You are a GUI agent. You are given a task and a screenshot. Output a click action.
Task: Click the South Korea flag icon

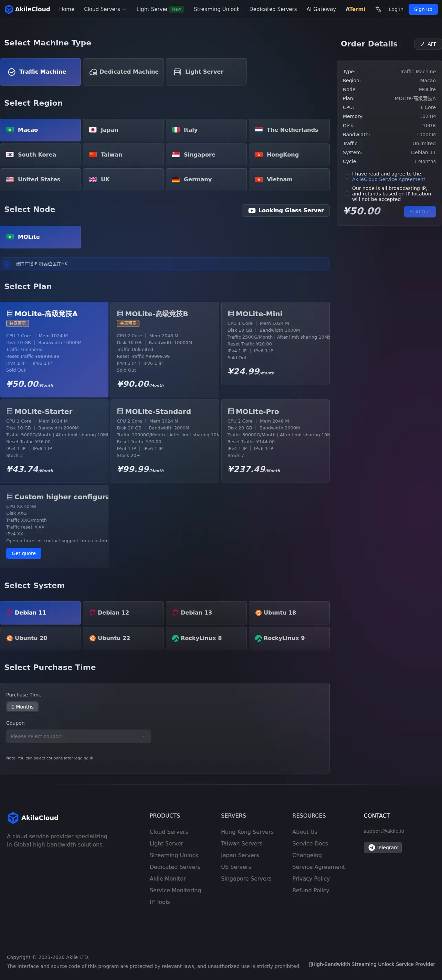[10, 155]
